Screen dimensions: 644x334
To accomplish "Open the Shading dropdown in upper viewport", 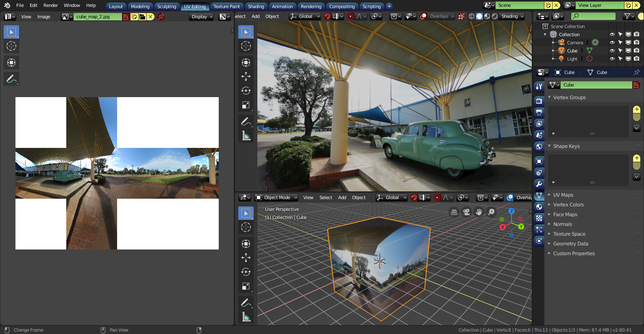I will coord(512,16).
